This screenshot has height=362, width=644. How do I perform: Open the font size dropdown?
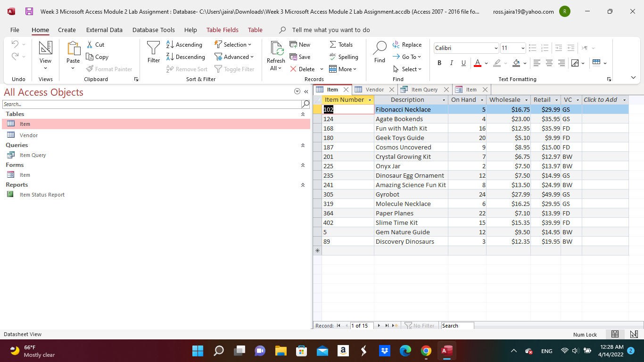coord(523,48)
